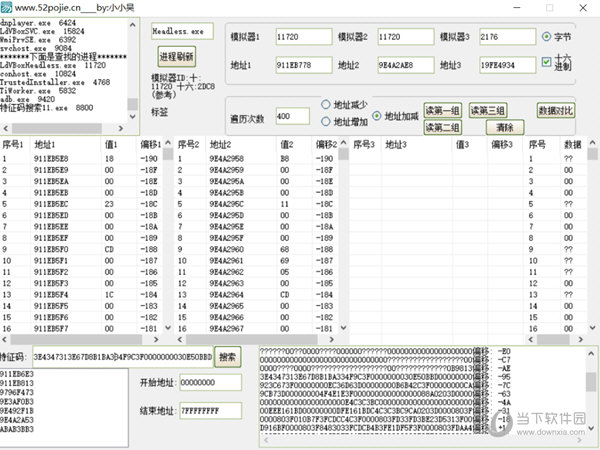Click the 进程刷新 button
Viewport: 600px width, 450px height.
coord(176,57)
